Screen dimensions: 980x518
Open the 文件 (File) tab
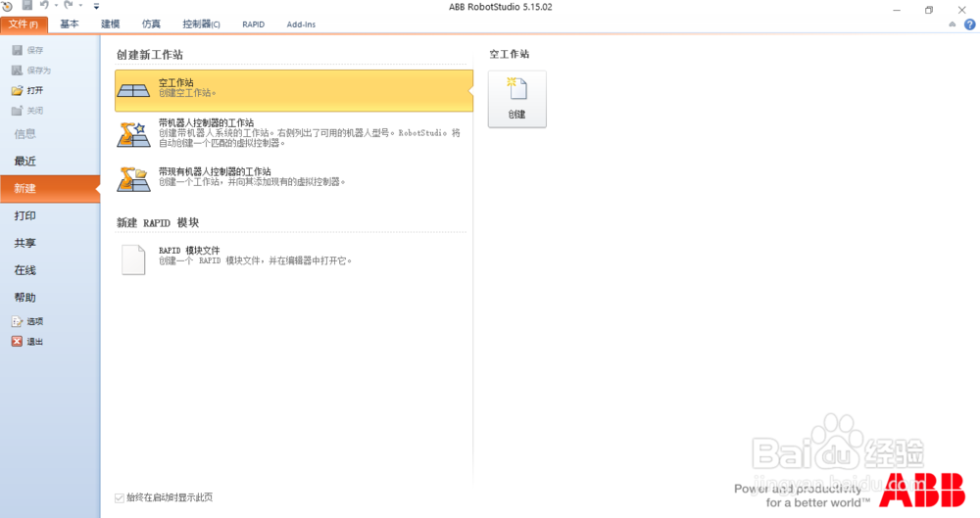tap(24, 24)
